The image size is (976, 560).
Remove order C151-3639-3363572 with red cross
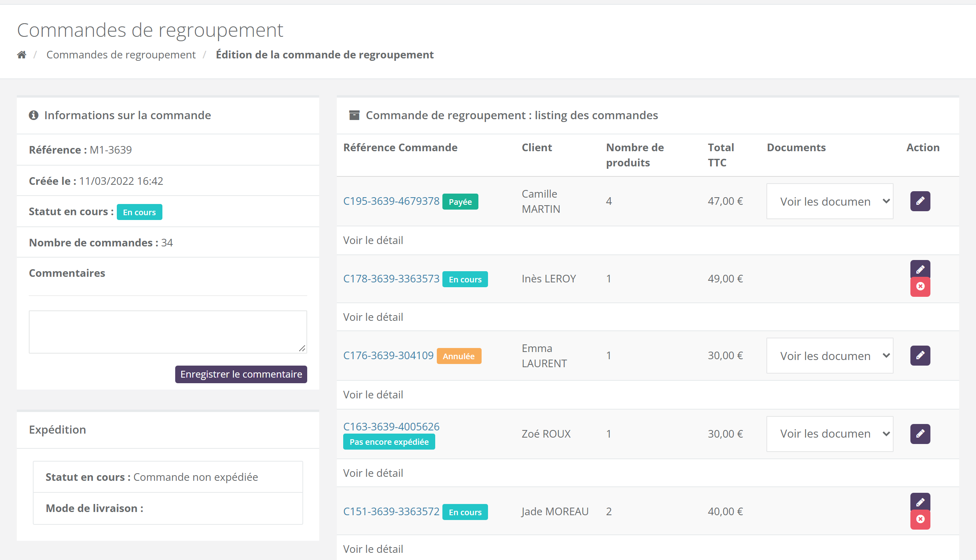(x=920, y=520)
